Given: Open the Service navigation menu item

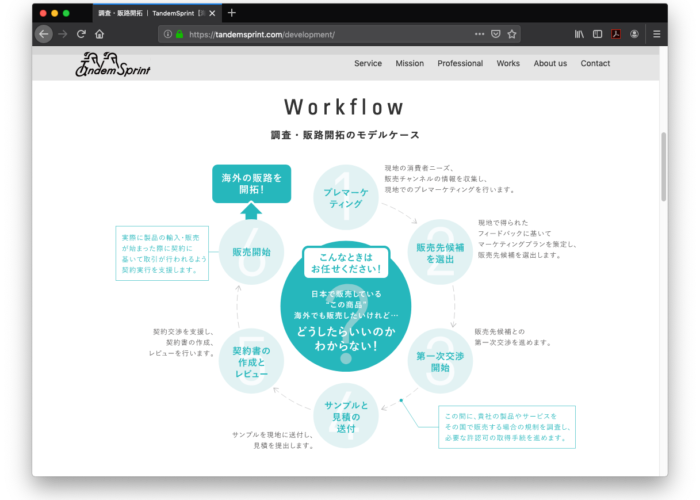Looking at the screenshot, I should tap(368, 63).
